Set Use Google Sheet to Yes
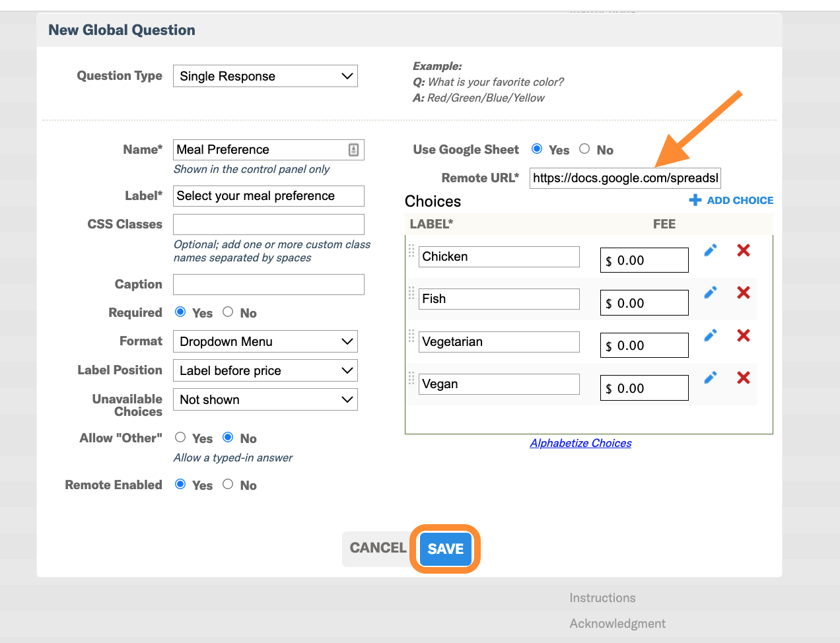840x643 pixels. point(537,149)
